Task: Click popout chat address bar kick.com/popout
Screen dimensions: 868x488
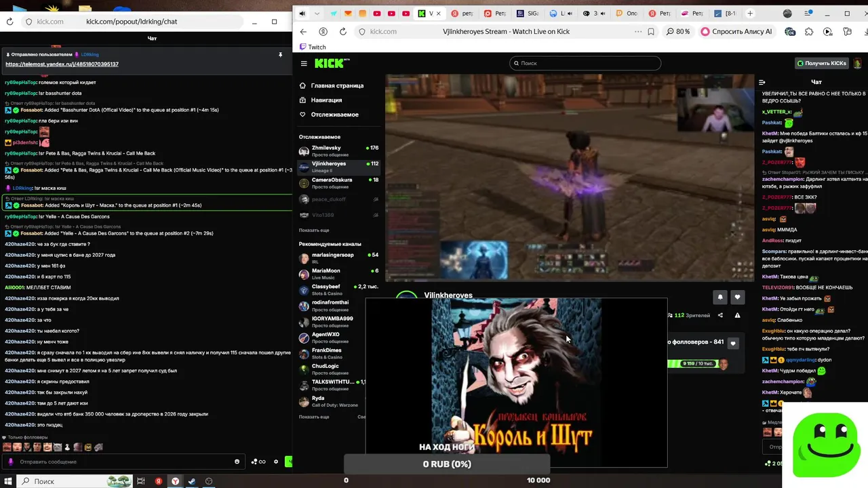Action: [x=132, y=22]
